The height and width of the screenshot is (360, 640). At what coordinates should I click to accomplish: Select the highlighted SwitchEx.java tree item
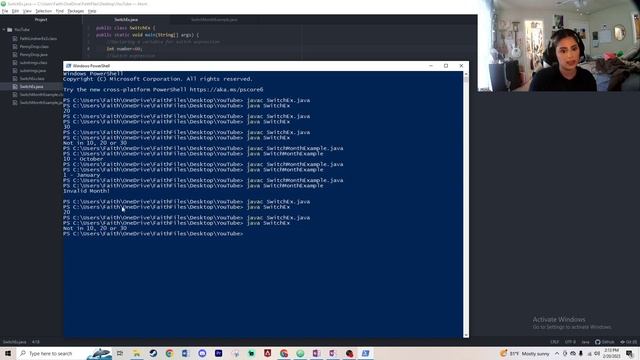(x=31, y=87)
